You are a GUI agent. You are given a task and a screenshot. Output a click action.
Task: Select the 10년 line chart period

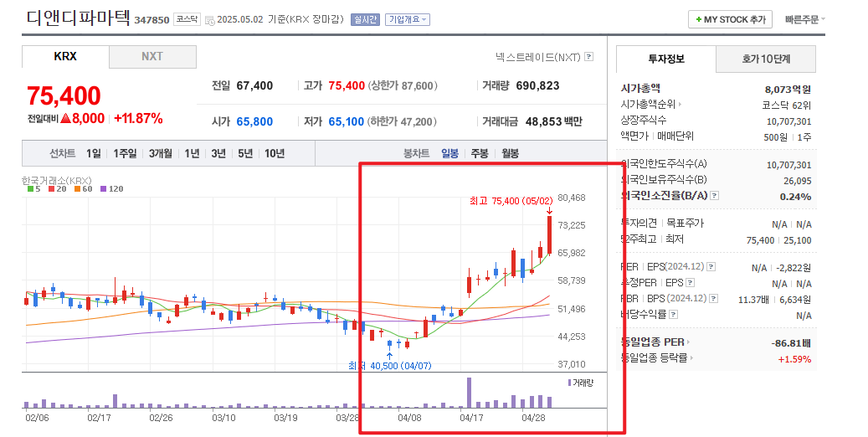tap(275, 153)
